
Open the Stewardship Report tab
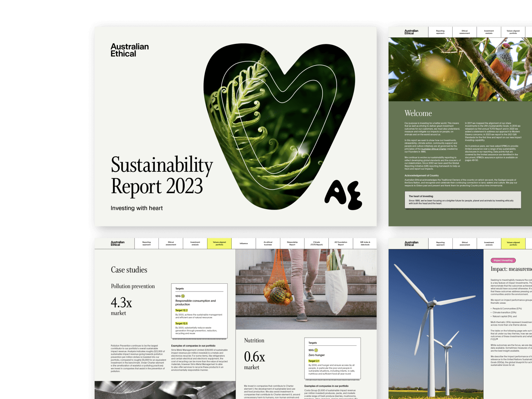pos(292,243)
